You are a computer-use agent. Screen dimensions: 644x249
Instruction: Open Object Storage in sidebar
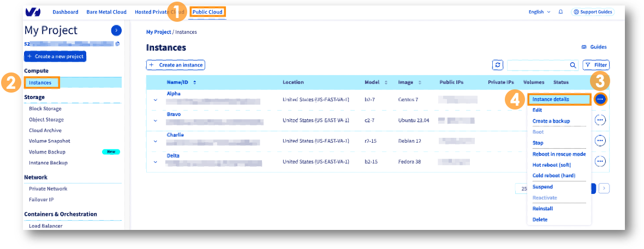coord(46,119)
